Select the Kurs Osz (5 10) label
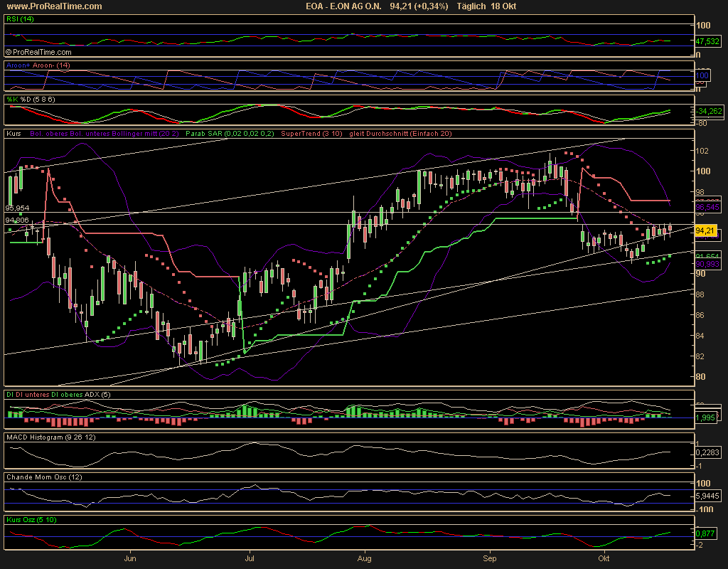Image resolution: width=728 pixels, height=569 pixels. pos(31,520)
